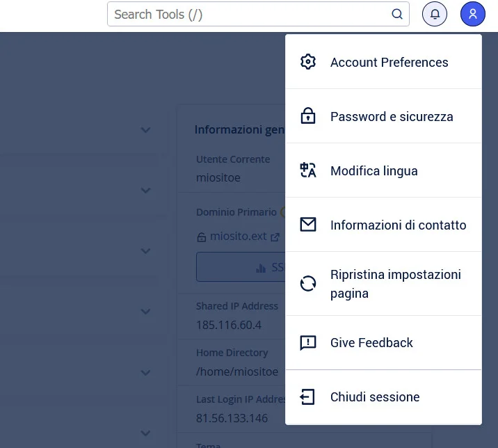Screen dimensions: 498x448
Task: Click the Dominio Primario label
Action: [x=236, y=212]
